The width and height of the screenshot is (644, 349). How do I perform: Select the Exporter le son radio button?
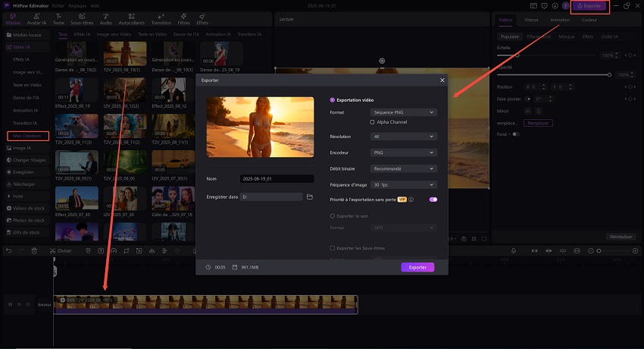pos(333,215)
